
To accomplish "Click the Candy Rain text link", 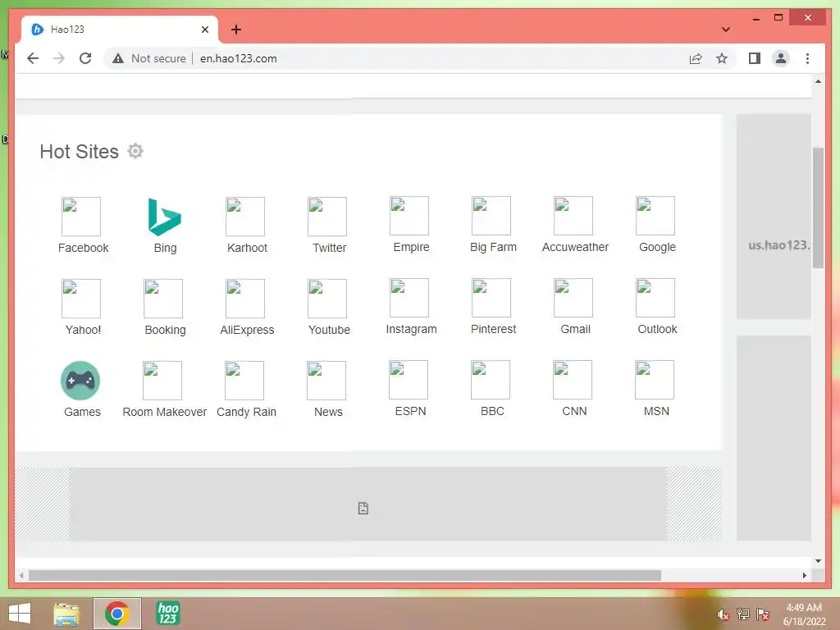I will pyautogui.click(x=246, y=412).
